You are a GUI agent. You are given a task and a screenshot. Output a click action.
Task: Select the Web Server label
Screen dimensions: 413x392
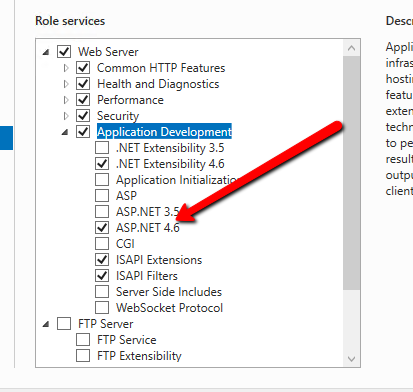[x=108, y=52]
